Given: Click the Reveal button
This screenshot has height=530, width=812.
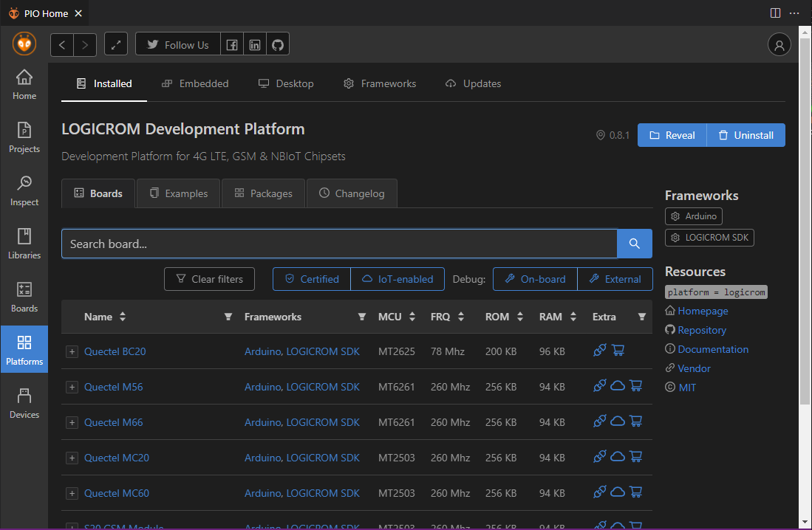Looking at the screenshot, I should click(672, 135).
